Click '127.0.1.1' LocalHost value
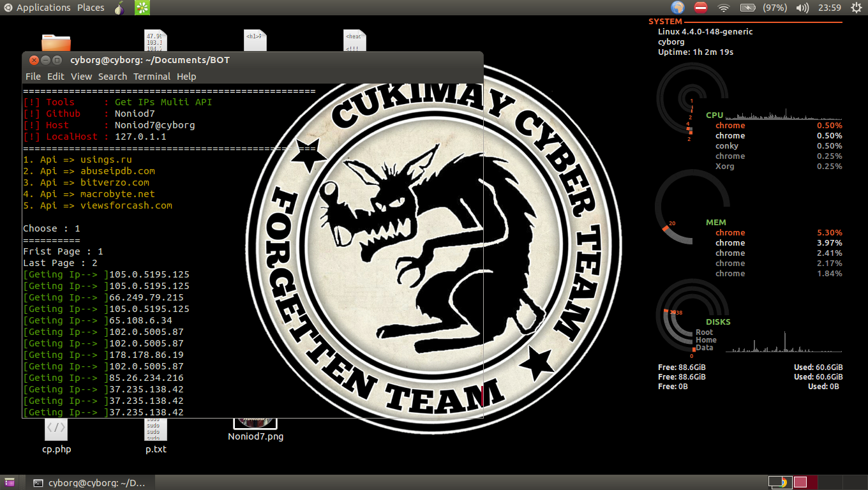The image size is (868, 490). click(x=140, y=137)
